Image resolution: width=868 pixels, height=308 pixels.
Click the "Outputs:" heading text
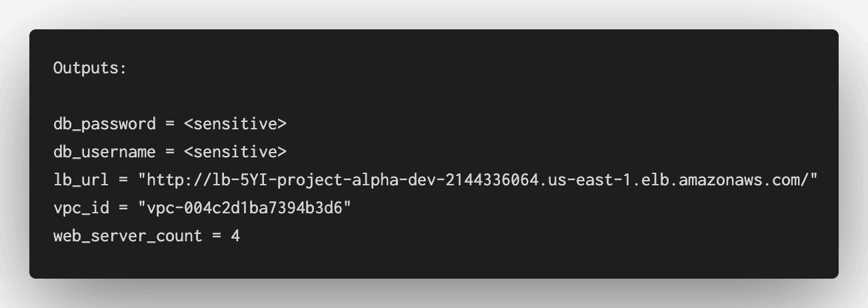click(90, 68)
